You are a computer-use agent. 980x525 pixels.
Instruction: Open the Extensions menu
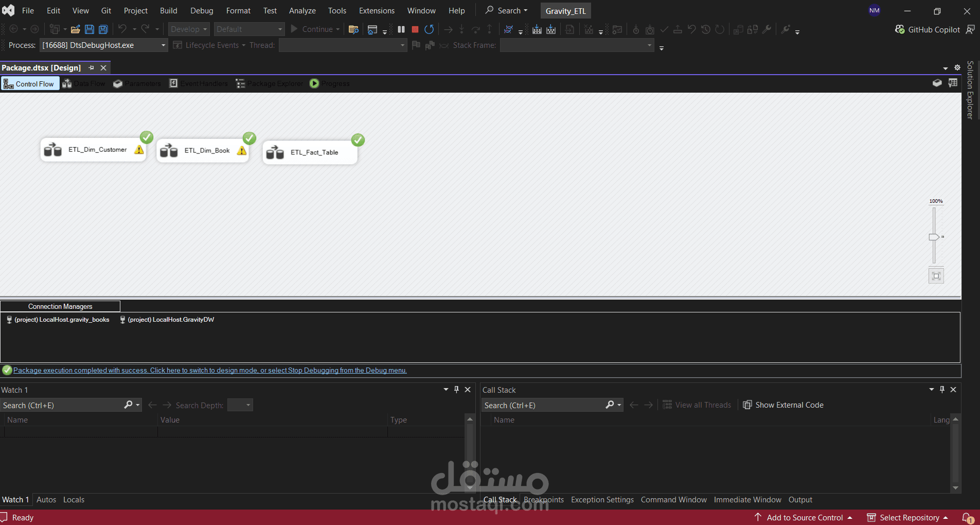[377, 10]
